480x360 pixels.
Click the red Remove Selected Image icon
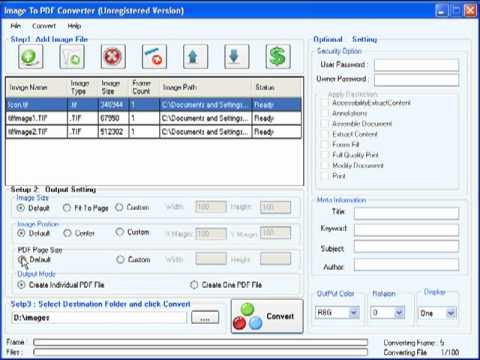pyautogui.click(x=113, y=57)
